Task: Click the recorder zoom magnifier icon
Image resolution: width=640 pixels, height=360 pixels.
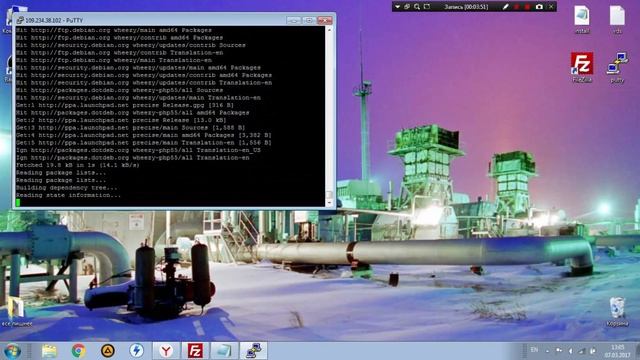Action: pyautogui.click(x=417, y=7)
